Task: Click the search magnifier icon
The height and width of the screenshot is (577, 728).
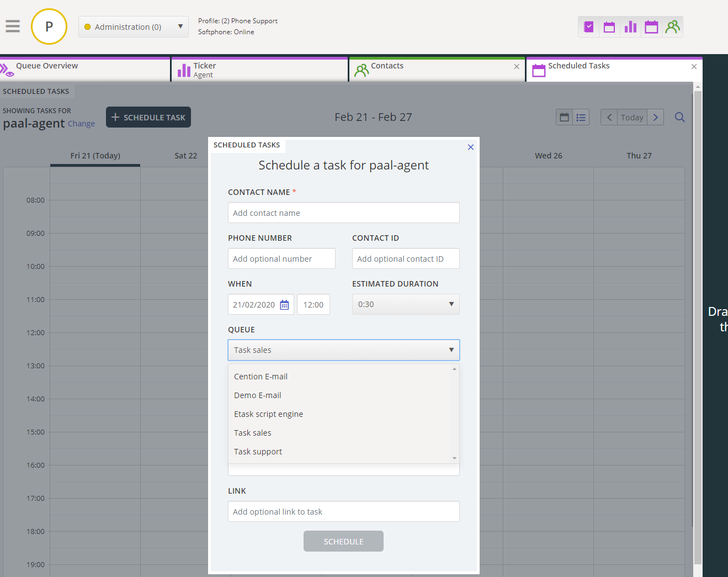Action: click(679, 117)
